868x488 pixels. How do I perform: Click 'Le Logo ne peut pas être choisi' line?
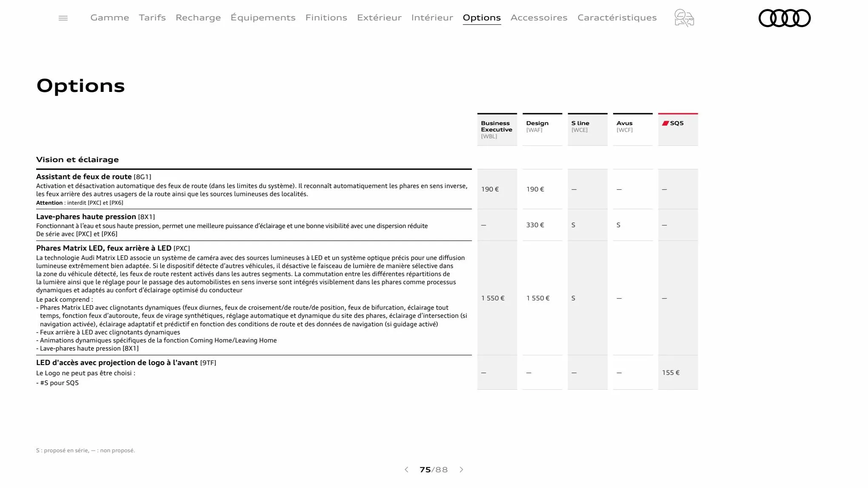point(86,373)
